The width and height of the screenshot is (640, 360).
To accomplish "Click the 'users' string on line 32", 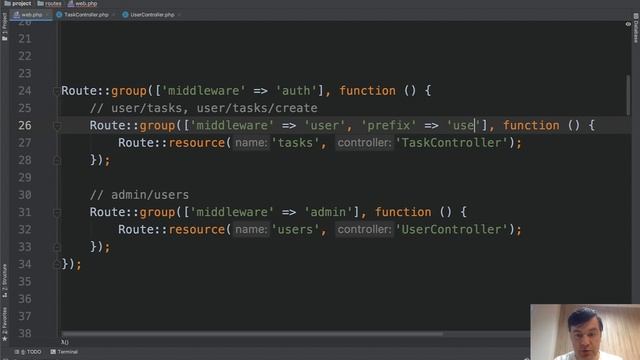I will pyautogui.click(x=296, y=229).
